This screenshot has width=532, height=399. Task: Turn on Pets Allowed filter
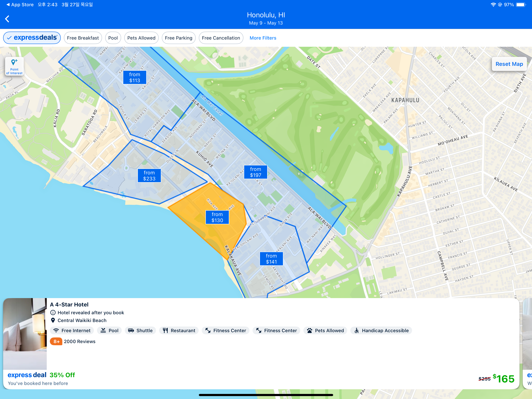click(x=141, y=38)
